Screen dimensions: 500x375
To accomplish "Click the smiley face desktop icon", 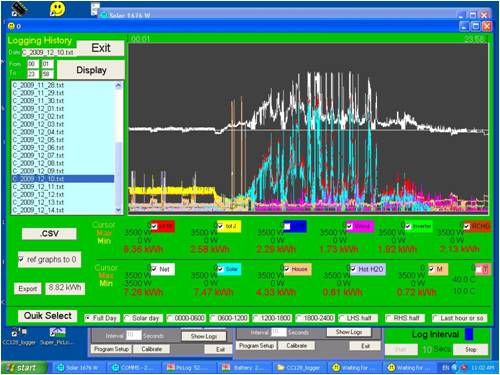I will click(57, 9).
